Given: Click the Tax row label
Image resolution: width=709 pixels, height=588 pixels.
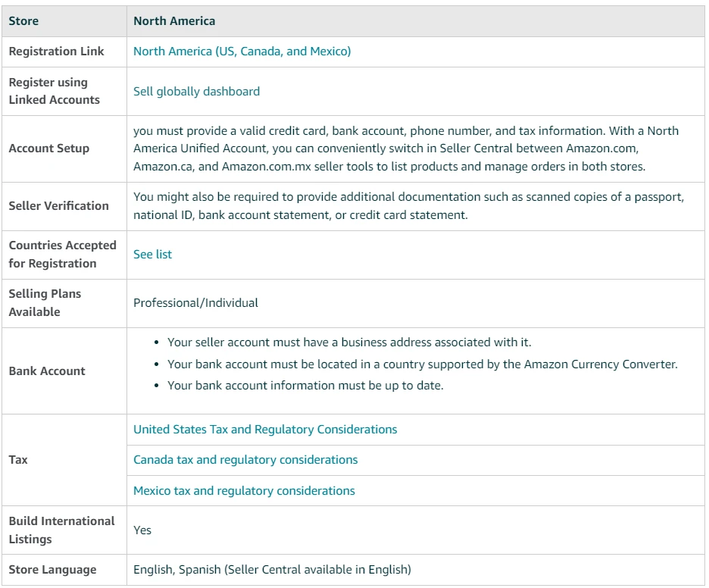Looking at the screenshot, I should (x=18, y=460).
